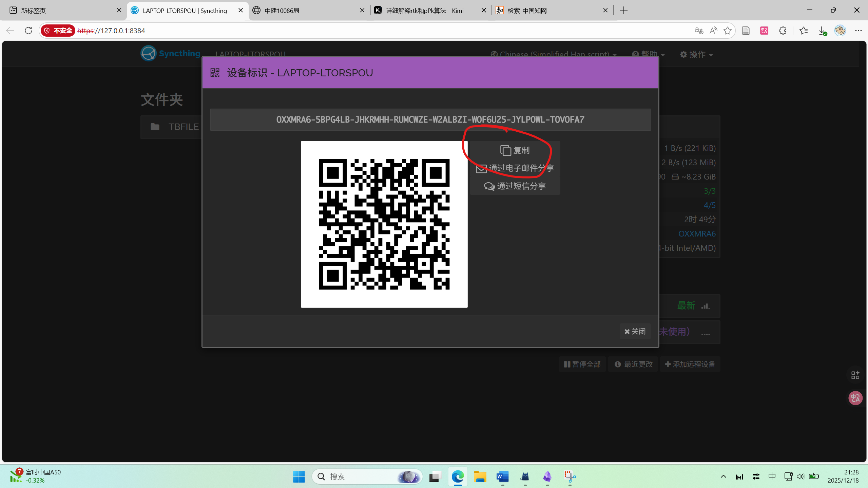The image size is (868, 488).
Task: Close the 中建10086局 tab
Action: (x=362, y=10)
